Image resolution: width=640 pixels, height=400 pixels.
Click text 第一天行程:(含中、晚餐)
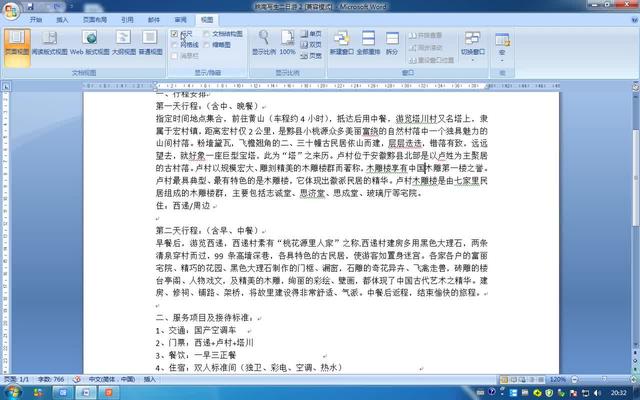click(208, 106)
